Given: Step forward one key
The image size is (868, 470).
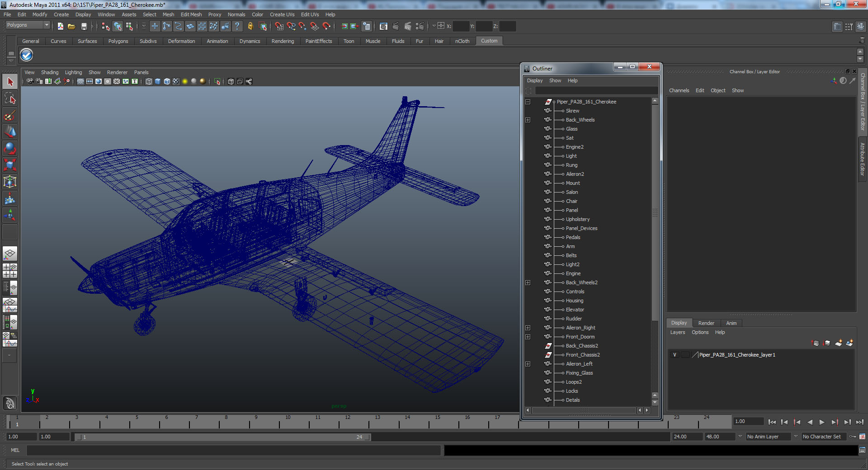Looking at the screenshot, I should [835, 422].
